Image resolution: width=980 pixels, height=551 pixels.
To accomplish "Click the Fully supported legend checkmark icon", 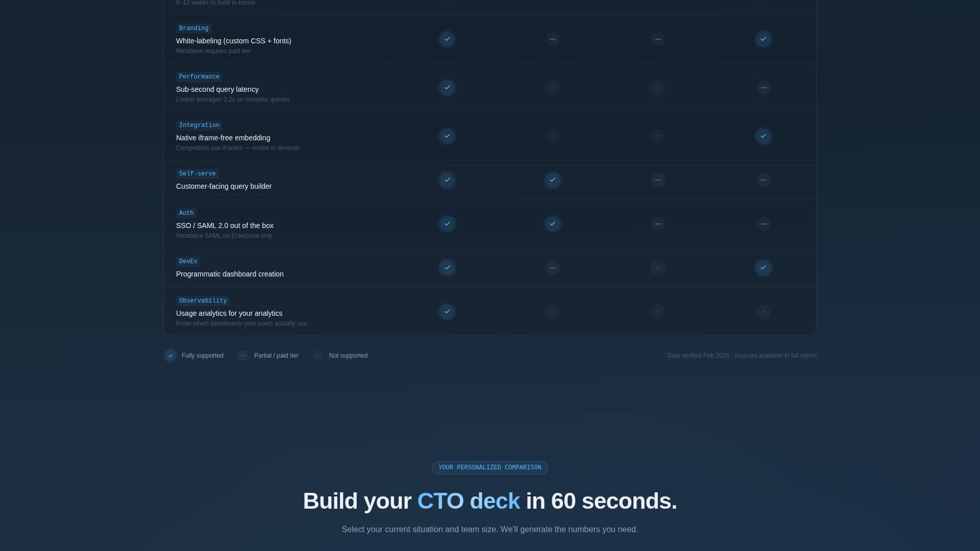I will tap(170, 356).
